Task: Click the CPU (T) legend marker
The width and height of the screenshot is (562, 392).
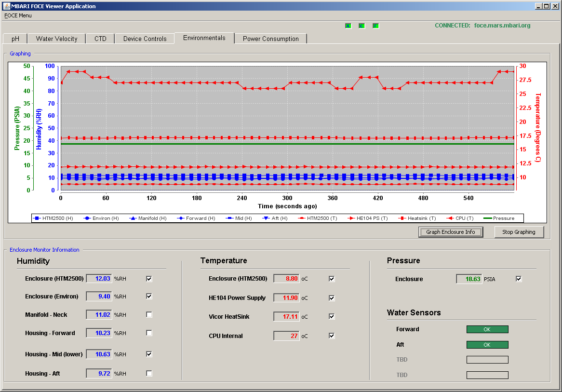Action: point(450,218)
